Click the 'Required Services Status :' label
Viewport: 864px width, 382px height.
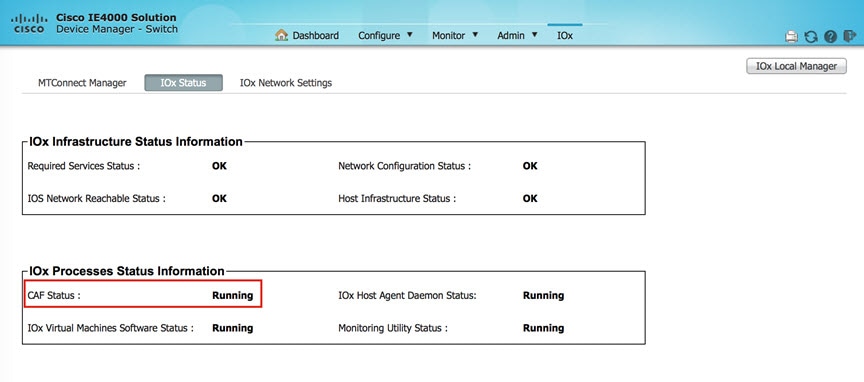[84, 166]
